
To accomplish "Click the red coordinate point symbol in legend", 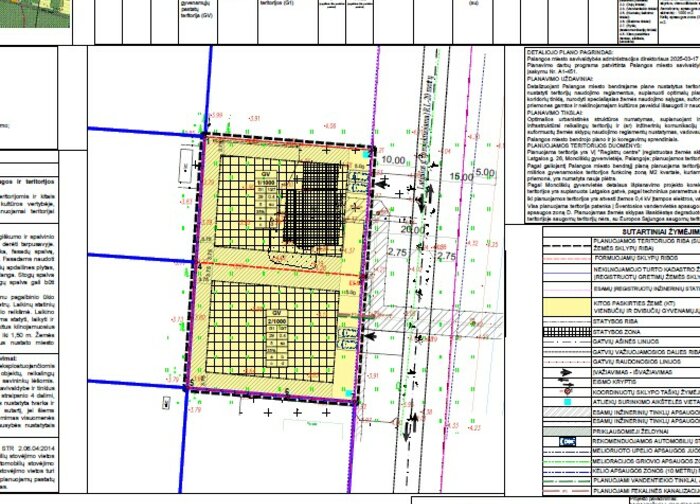I will click(567, 392).
